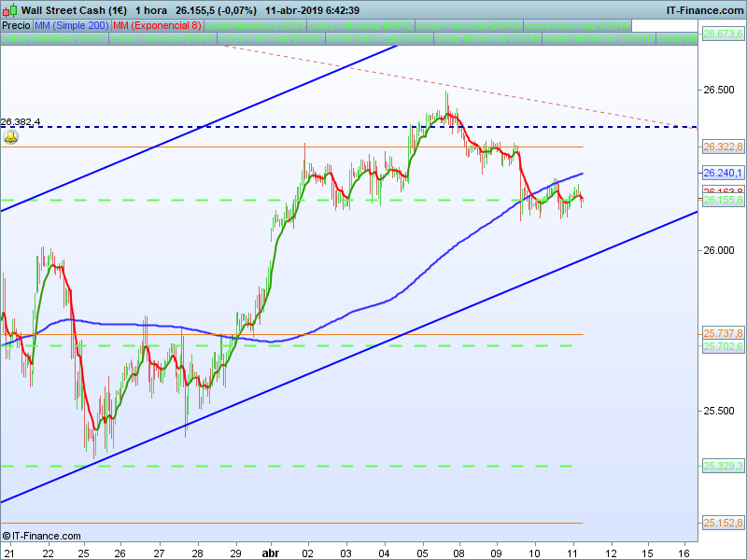Click the green 25.702,6 price tag
The image size is (747, 560).
point(723,346)
